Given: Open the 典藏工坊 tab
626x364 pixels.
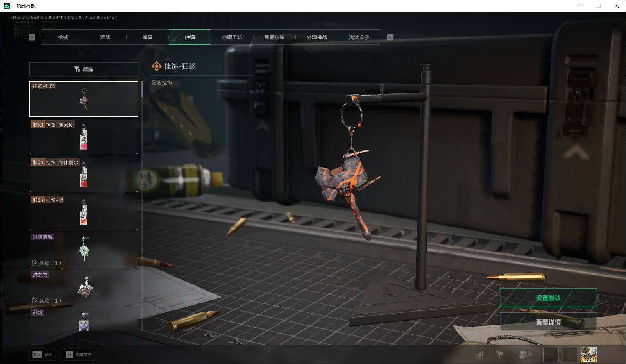Looking at the screenshot, I should pyautogui.click(x=232, y=37).
